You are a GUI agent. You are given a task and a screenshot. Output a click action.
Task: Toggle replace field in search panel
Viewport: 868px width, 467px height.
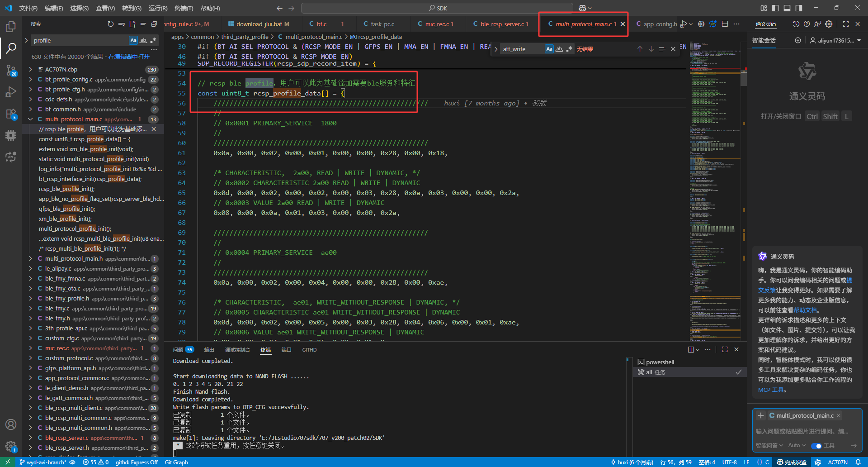pyautogui.click(x=26, y=40)
